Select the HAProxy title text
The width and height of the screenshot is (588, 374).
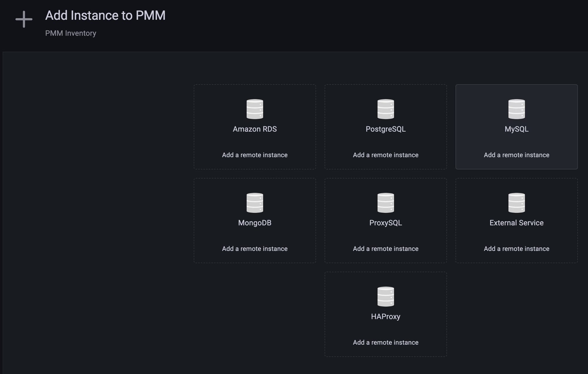click(x=385, y=317)
